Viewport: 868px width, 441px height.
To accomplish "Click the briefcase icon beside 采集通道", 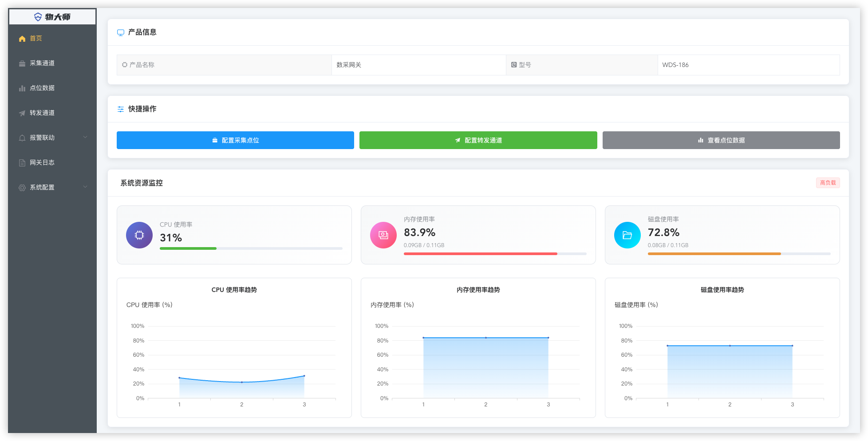I will (x=22, y=63).
